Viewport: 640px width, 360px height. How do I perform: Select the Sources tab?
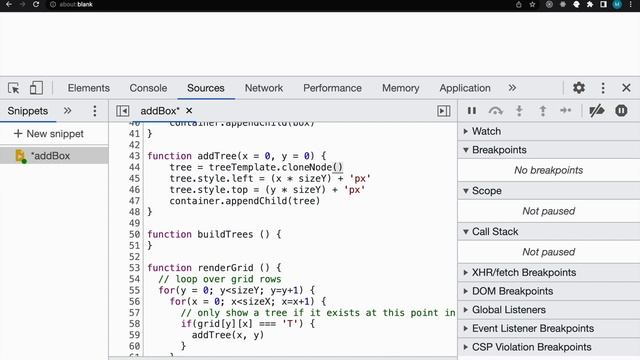[206, 88]
